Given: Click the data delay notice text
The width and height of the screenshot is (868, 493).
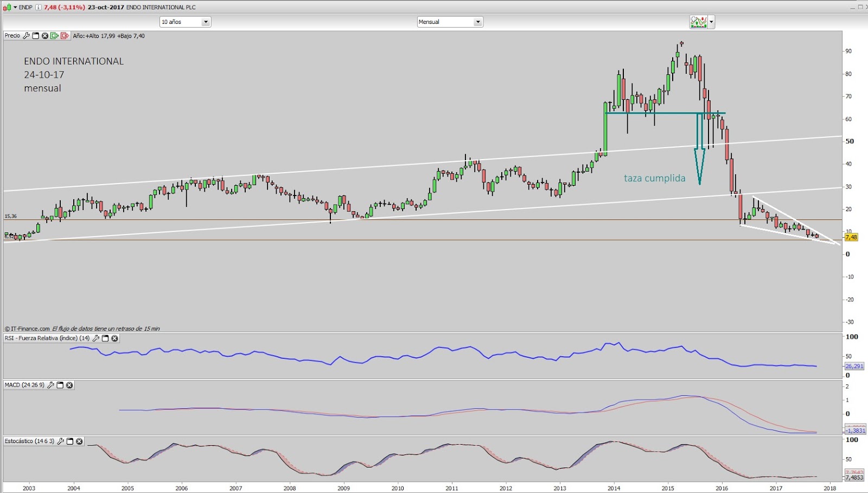Looking at the screenshot, I should click(106, 328).
